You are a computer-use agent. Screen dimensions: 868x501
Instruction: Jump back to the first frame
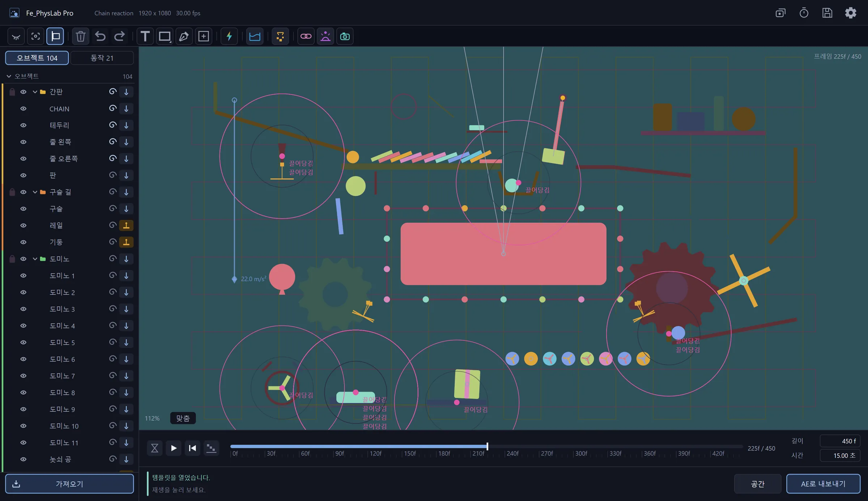click(192, 448)
